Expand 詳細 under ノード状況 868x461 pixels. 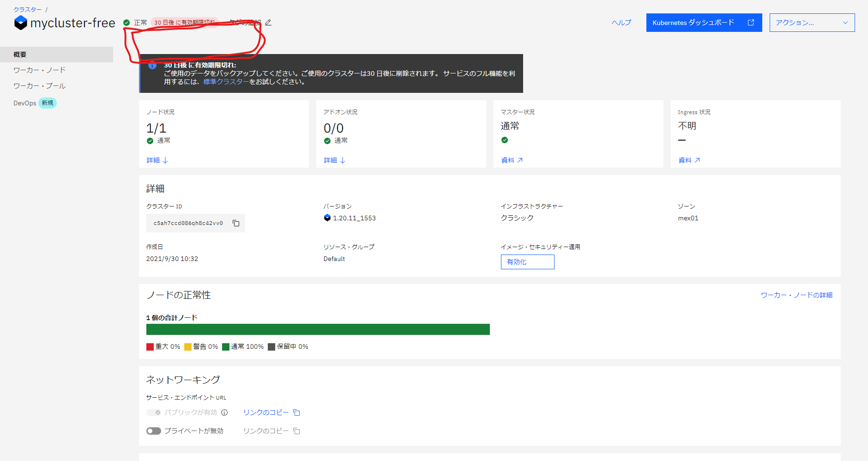pyautogui.click(x=157, y=160)
